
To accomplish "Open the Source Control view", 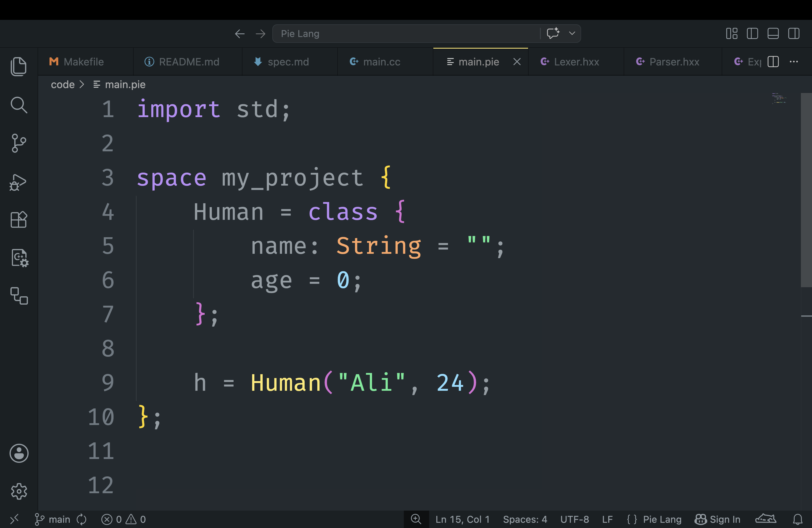I will coord(19,143).
